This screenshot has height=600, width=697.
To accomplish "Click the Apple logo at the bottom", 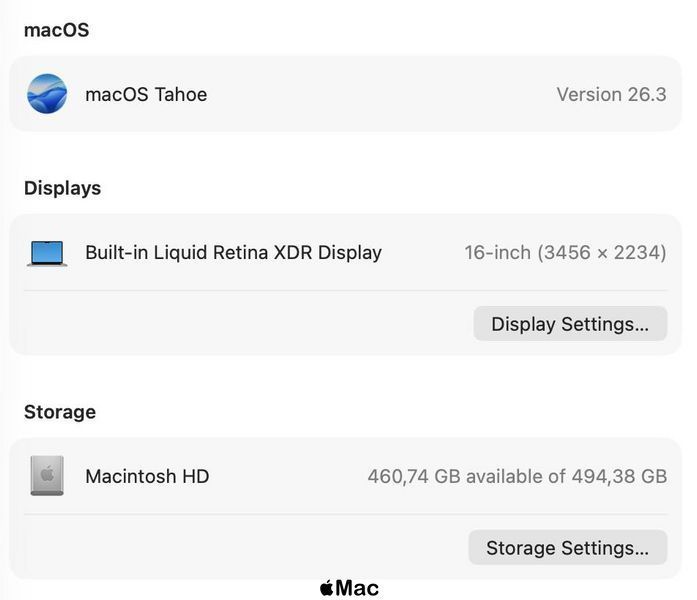I will [x=327, y=588].
